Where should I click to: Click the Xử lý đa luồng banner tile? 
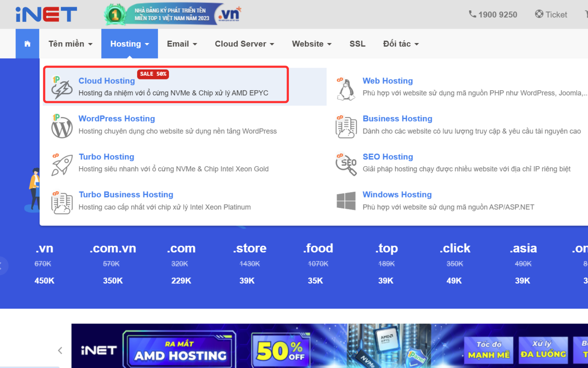(543, 350)
